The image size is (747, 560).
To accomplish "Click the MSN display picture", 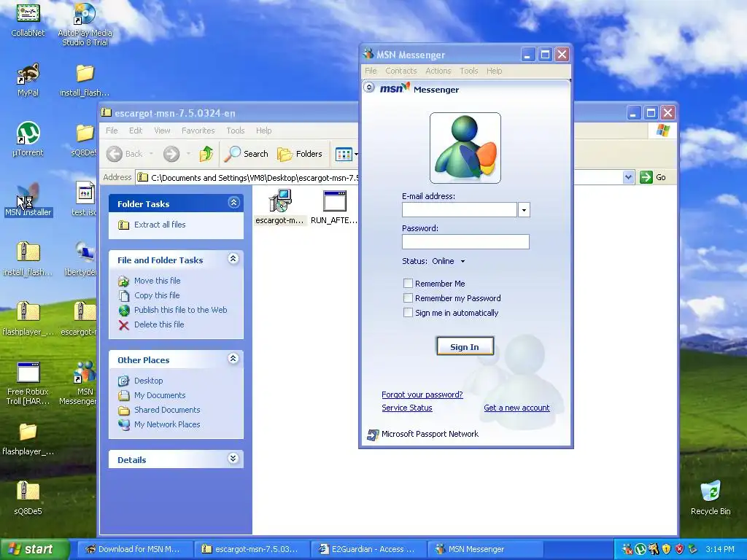I will [x=465, y=148].
